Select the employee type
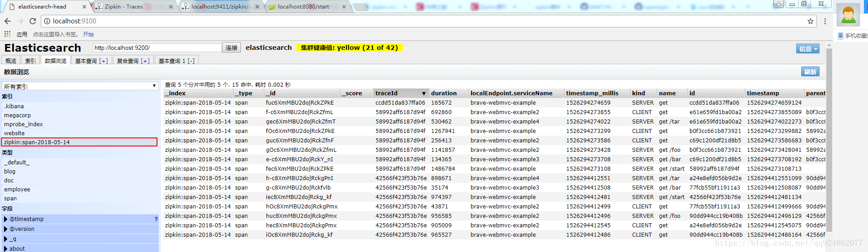 pos(80,190)
